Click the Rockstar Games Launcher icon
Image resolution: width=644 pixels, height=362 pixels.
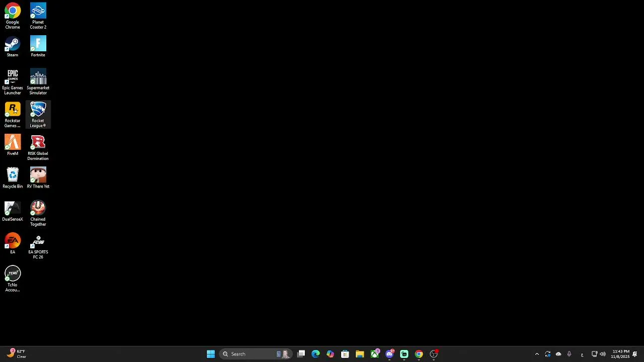point(13,115)
